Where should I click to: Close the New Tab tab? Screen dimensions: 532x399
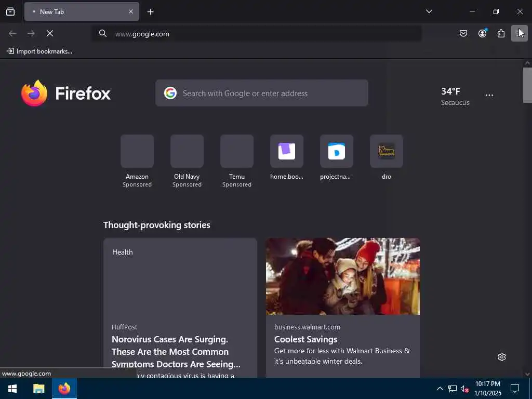click(130, 11)
